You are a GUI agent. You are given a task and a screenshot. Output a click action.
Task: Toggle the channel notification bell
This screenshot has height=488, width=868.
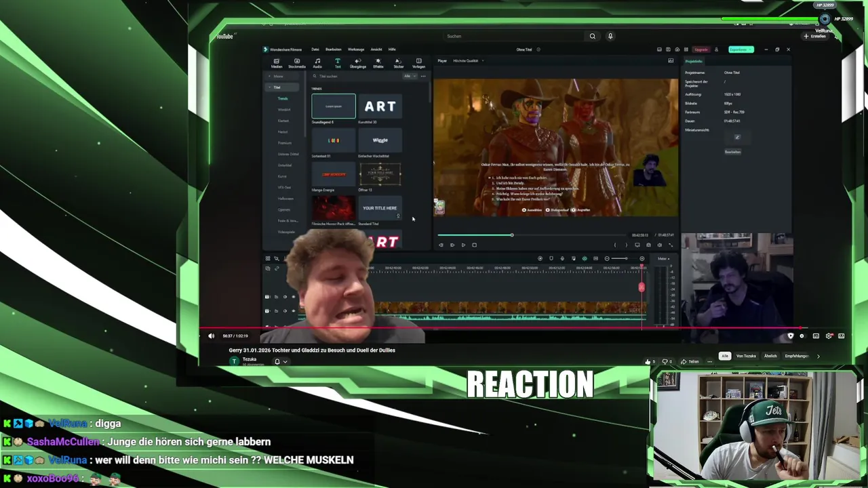[x=277, y=361]
